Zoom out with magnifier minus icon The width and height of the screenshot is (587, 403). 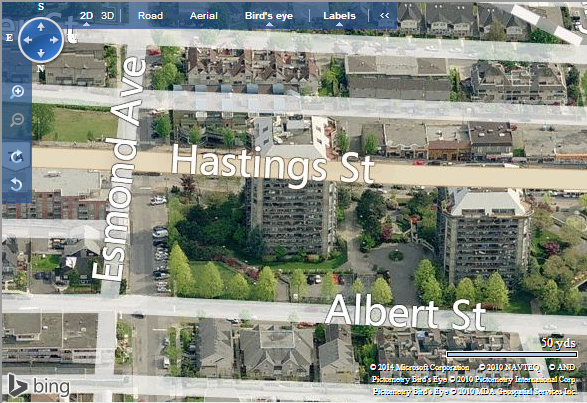click(17, 120)
